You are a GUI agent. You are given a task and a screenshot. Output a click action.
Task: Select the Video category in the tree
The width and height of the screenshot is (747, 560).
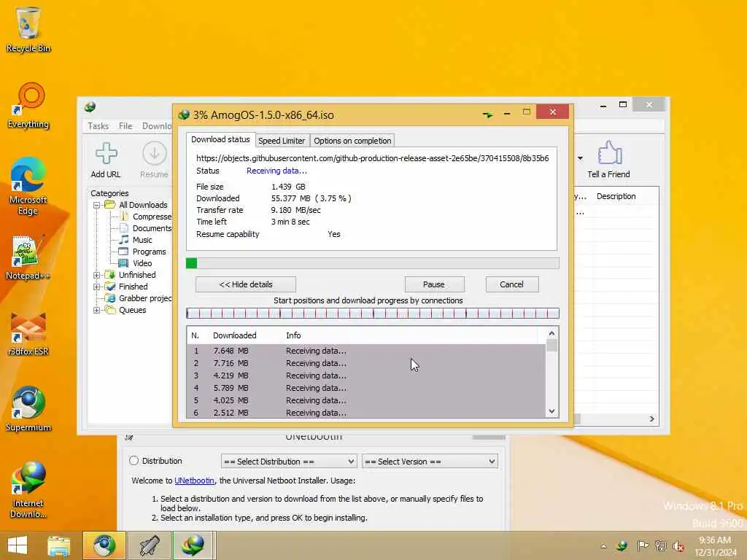pyautogui.click(x=136, y=262)
